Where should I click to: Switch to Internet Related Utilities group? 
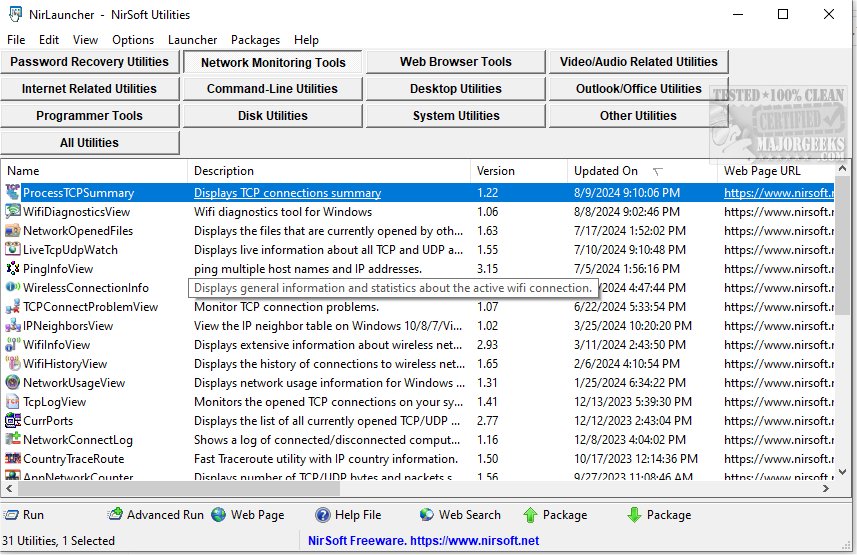90,89
